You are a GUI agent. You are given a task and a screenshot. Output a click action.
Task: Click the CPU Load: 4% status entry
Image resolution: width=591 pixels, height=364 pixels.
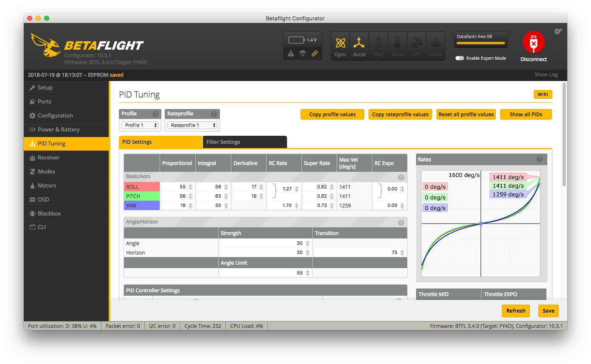click(x=246, y=326)
